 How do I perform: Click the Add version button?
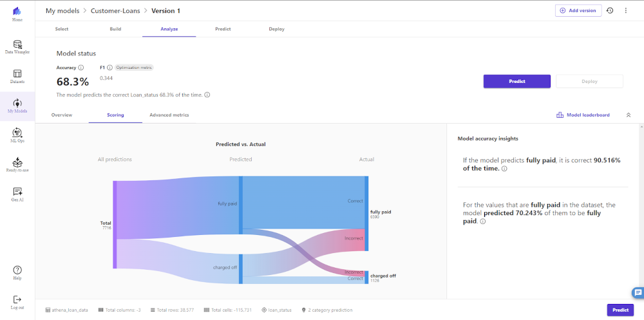578,11
